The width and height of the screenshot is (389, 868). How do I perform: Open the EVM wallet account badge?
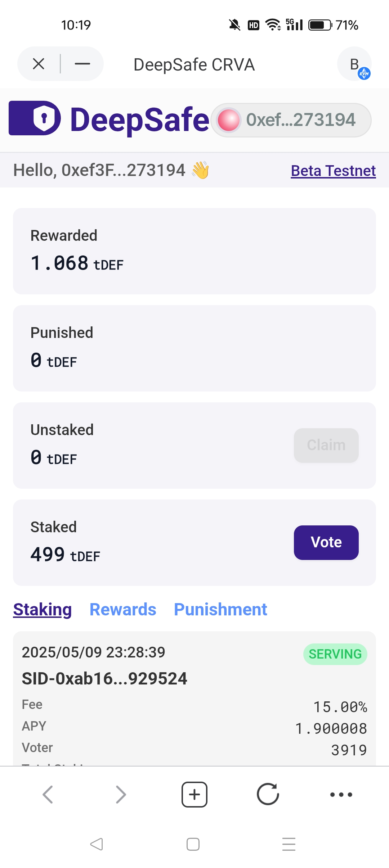click(355, 65)
